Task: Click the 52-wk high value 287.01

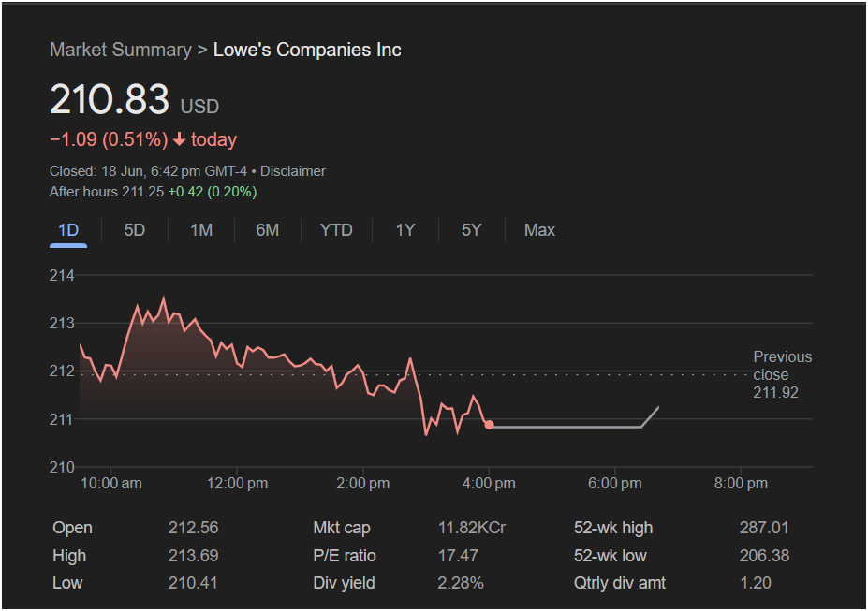Action: click(x=764, y=528)
